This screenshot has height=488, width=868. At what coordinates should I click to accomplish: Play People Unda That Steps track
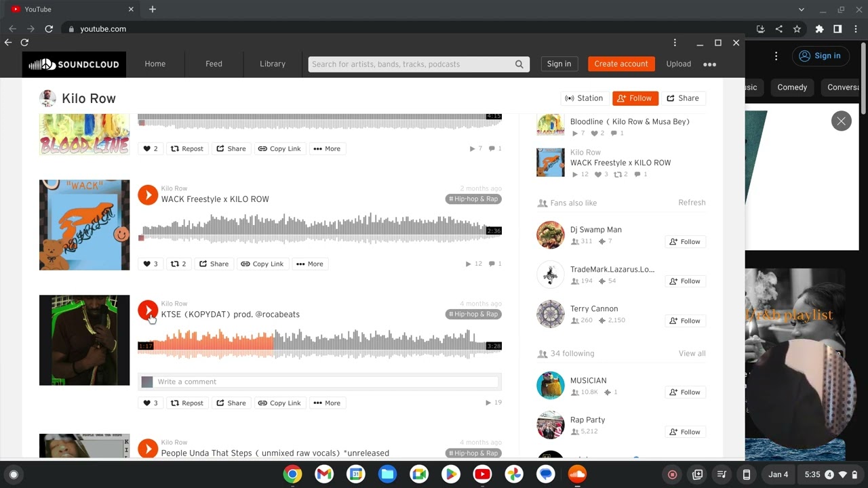point(148,448)
